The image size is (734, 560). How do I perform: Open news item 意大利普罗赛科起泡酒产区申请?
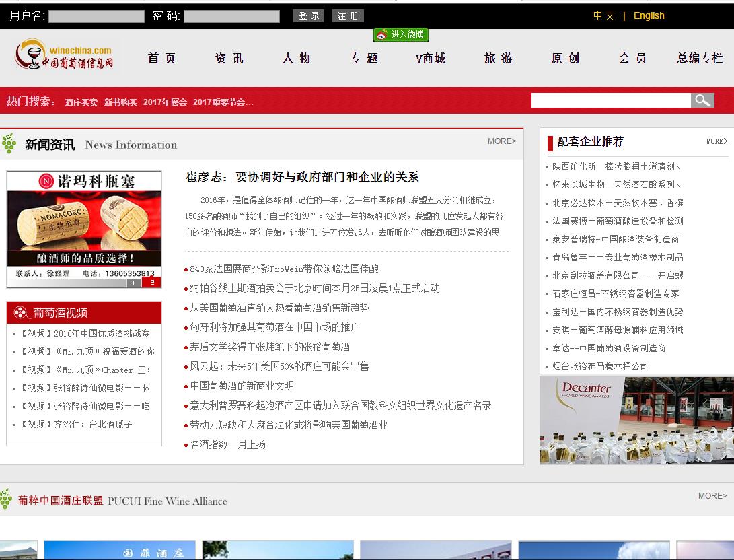(x=341, y=405)
